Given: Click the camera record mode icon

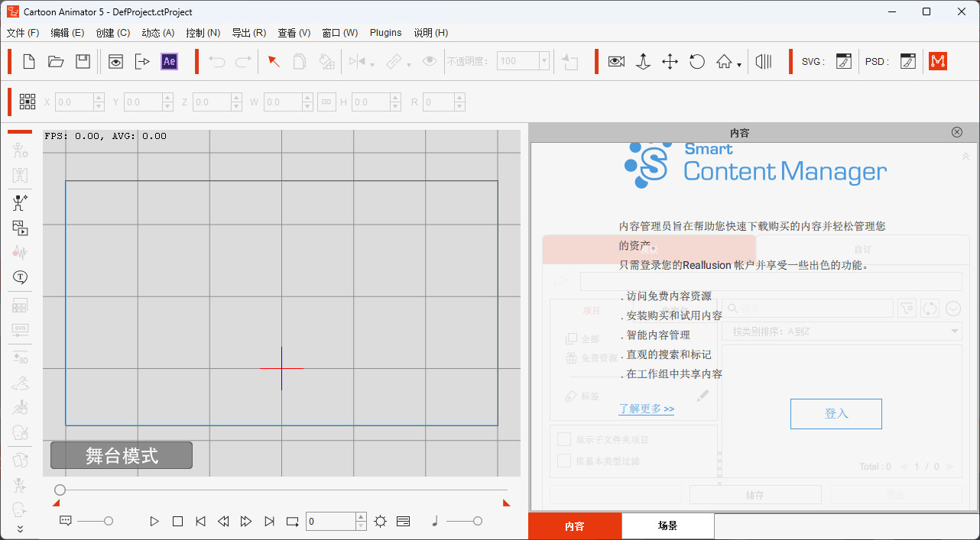Looking at the screenshot, I should [616, 62].
